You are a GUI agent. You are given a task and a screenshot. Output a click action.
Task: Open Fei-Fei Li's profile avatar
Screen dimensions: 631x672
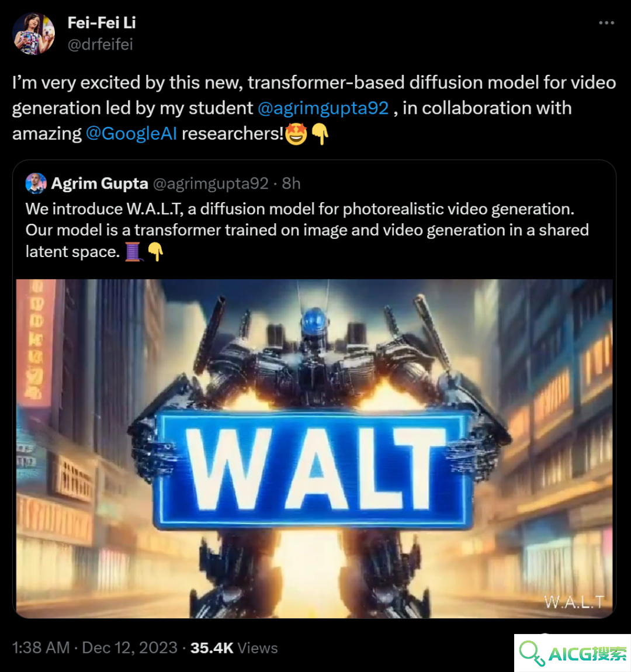[x=34, y=34]
